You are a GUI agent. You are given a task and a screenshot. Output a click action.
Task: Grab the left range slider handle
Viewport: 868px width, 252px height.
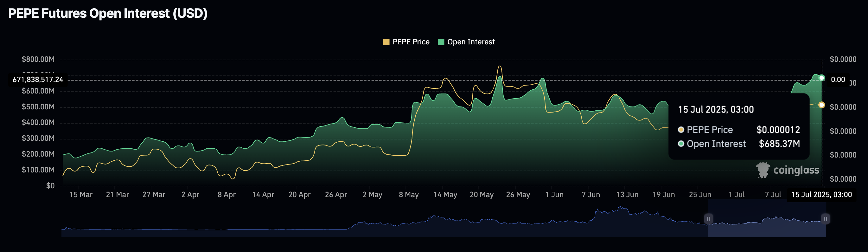pos(708,219)
